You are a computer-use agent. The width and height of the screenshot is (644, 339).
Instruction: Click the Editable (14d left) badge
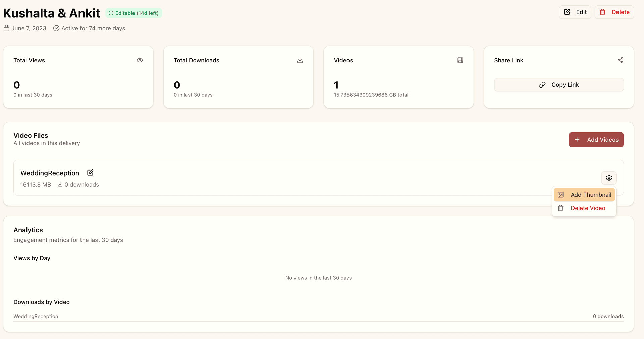click(134, 13)
